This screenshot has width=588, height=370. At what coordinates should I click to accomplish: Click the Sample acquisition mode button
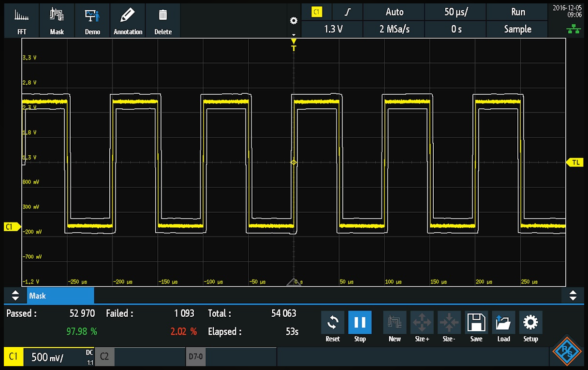[517, 29]
